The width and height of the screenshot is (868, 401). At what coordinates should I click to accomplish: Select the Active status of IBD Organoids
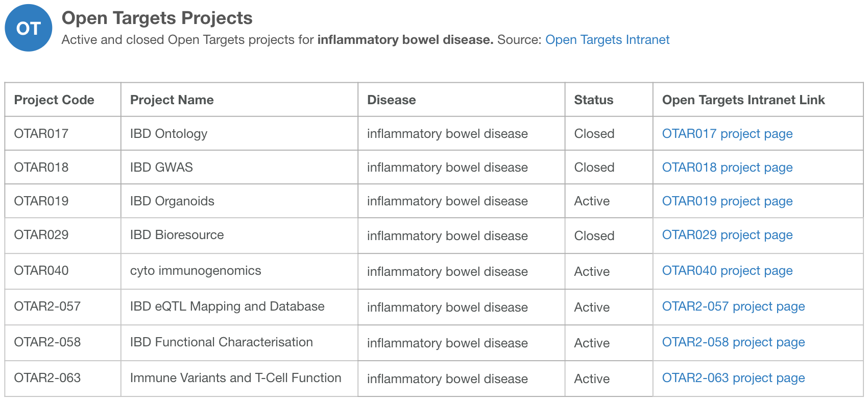[592, 201]
